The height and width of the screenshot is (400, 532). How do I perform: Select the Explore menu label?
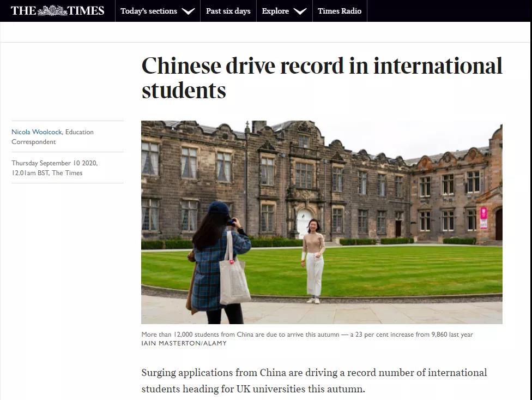click(x=275, y=11)
